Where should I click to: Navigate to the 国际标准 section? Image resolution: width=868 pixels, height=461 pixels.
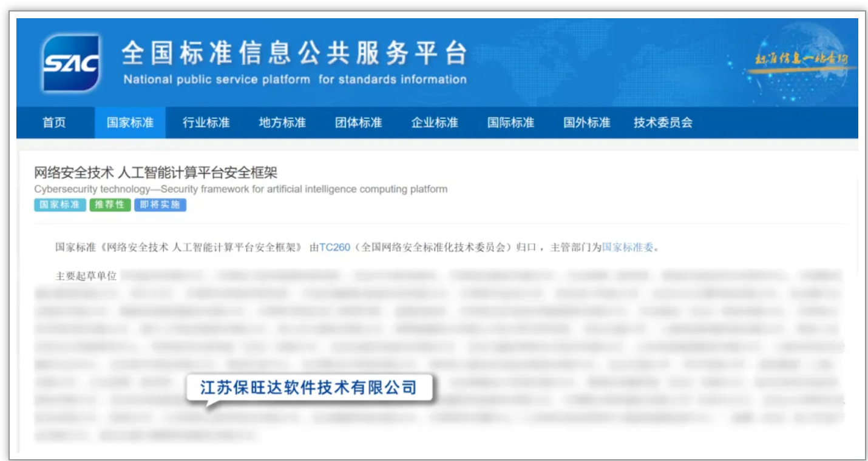(510, 123)
